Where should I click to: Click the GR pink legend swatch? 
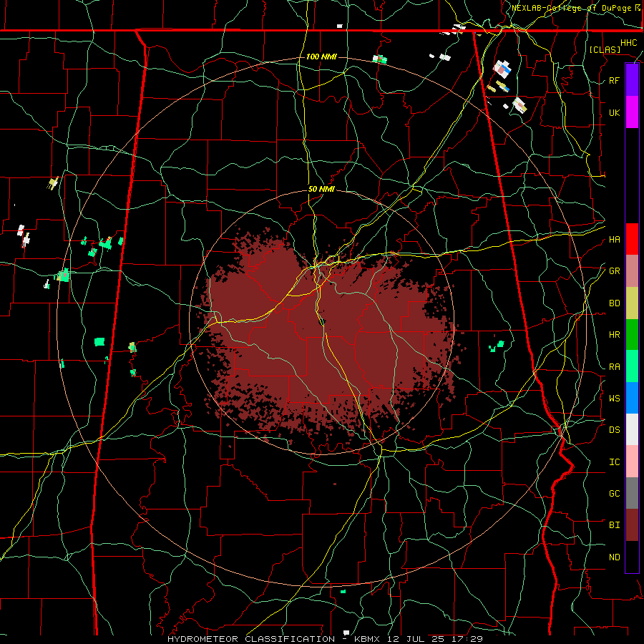pyautogui.click(x=632, y=271)
